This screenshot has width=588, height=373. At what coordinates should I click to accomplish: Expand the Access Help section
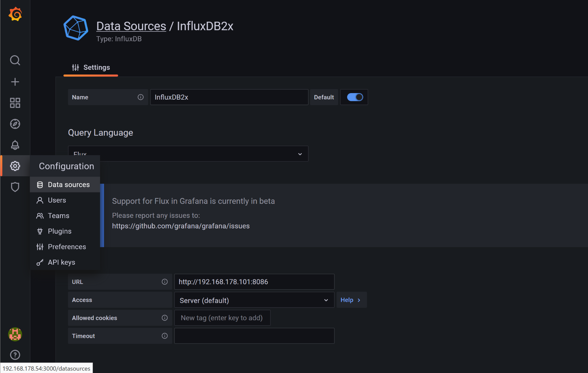[351, 300]
